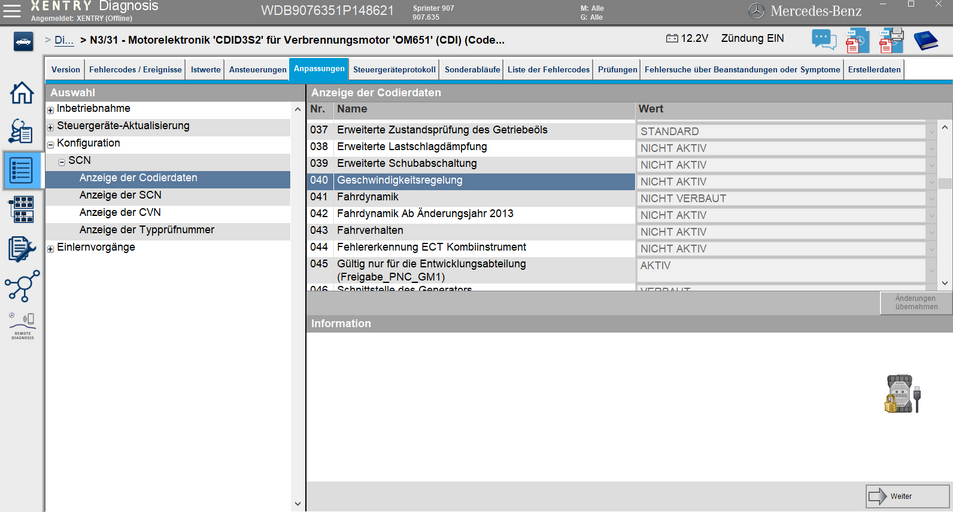Viewport: 953px width, 512px height.
Task: Click the Weiter button
Action: [907, 496]
